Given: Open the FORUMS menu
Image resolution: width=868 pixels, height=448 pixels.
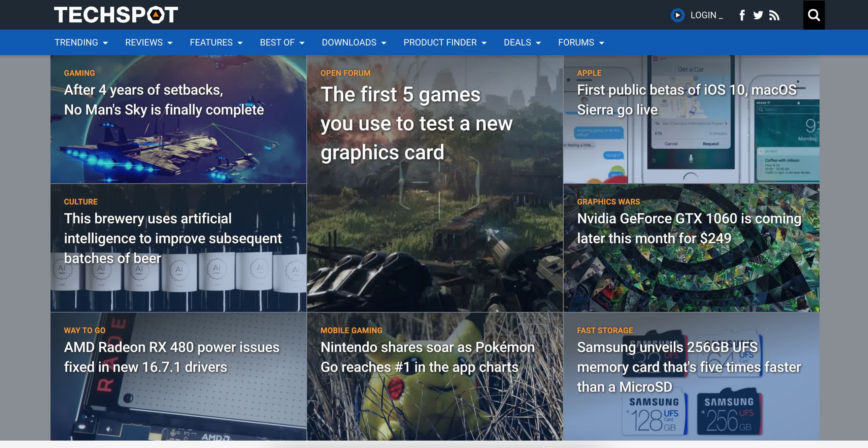Looking at the screenshot, I should (581, 42).
